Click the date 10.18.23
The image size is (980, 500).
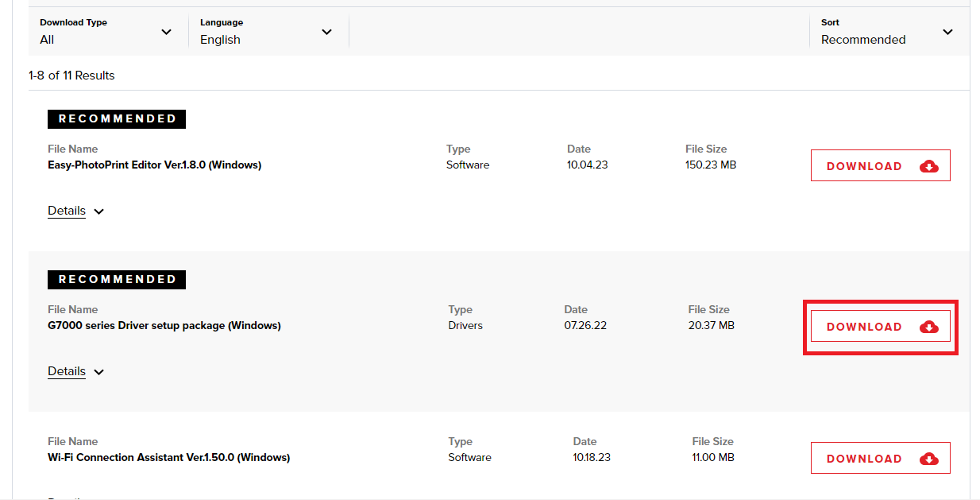[x=593, y=458]
